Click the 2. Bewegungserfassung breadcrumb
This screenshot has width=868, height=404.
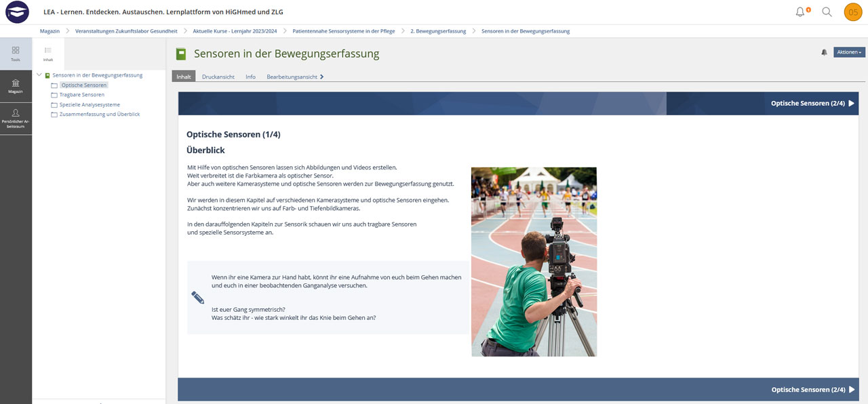coord(438,31)
